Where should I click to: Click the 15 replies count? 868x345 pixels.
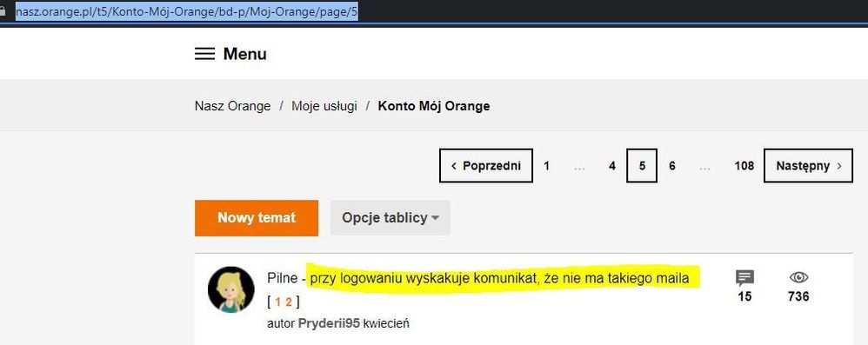click(x=744, y=297)
